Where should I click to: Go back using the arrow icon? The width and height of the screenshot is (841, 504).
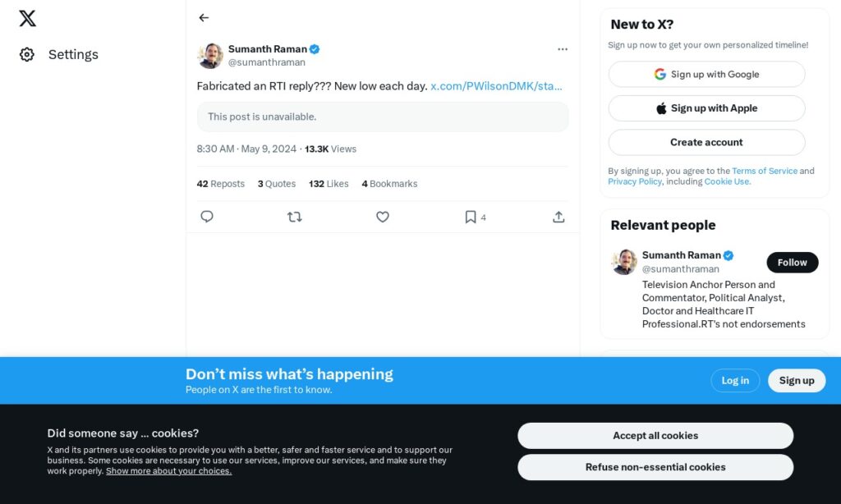204,17
